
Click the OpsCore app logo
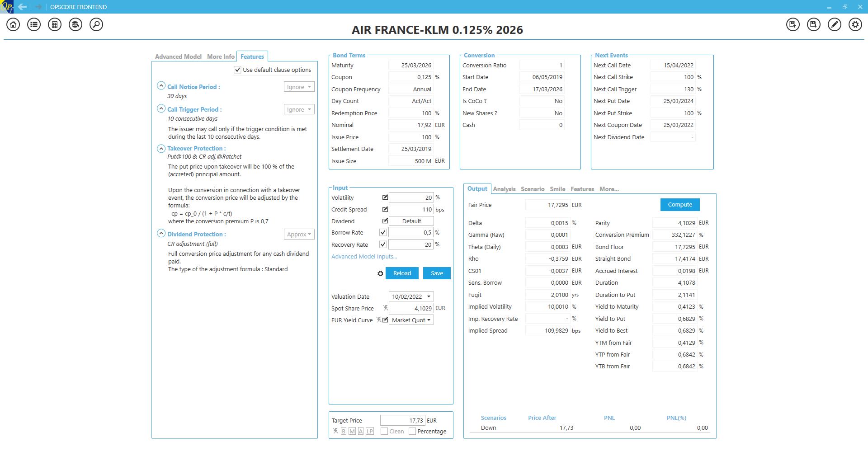7,7
